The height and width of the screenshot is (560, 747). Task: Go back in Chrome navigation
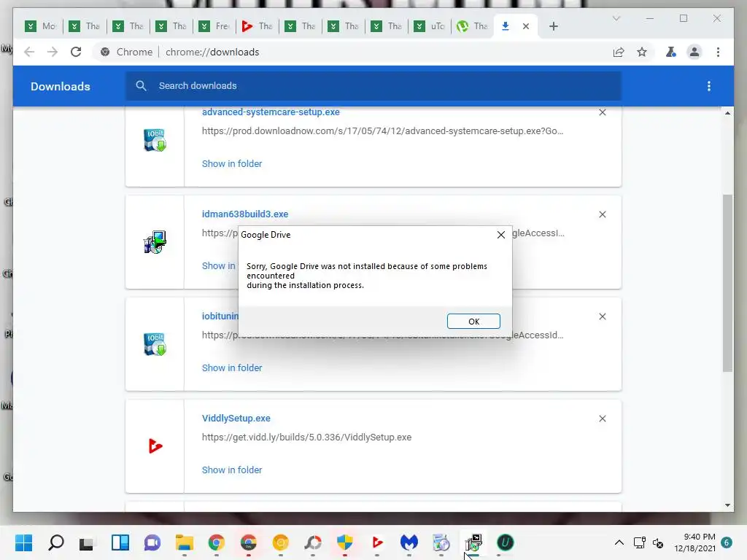[29, 52]
